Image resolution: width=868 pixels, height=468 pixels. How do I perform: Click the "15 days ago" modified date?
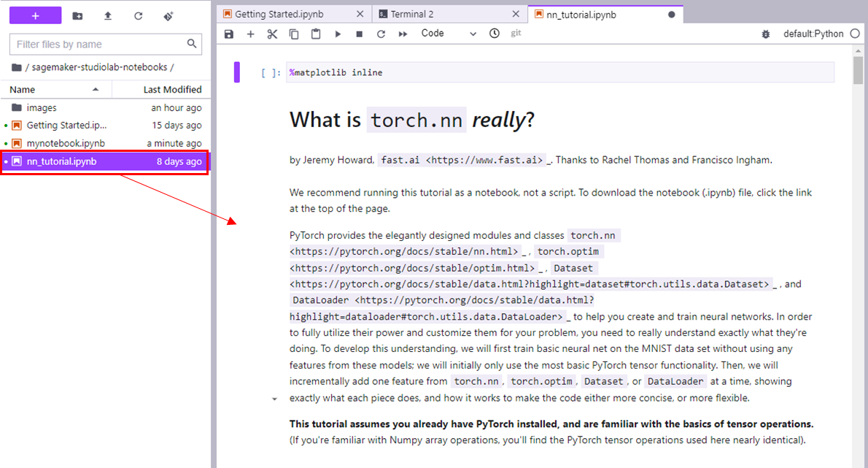coord(177,125)
